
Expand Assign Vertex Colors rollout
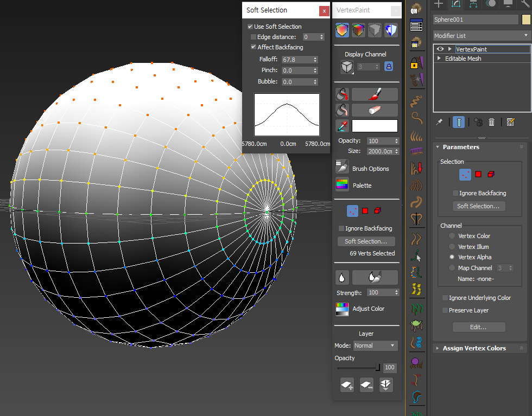[474, 348]
